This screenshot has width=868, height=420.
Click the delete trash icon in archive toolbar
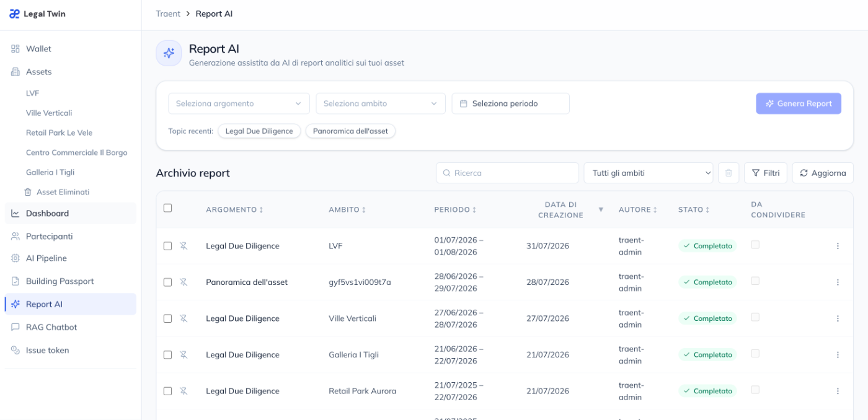[728, 173]
